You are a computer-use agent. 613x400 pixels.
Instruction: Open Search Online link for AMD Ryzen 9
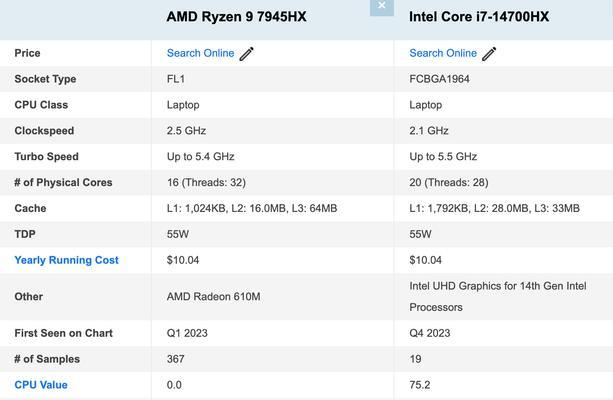click(x=200, y=53)
